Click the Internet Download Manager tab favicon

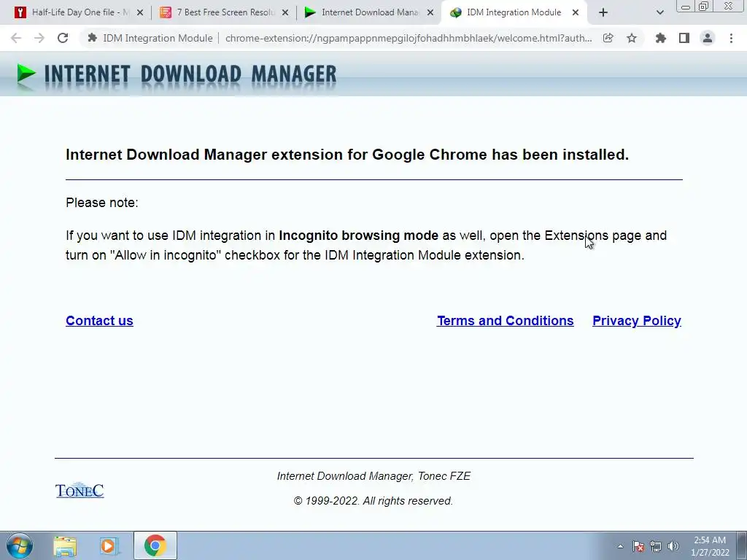click(310, 13)
